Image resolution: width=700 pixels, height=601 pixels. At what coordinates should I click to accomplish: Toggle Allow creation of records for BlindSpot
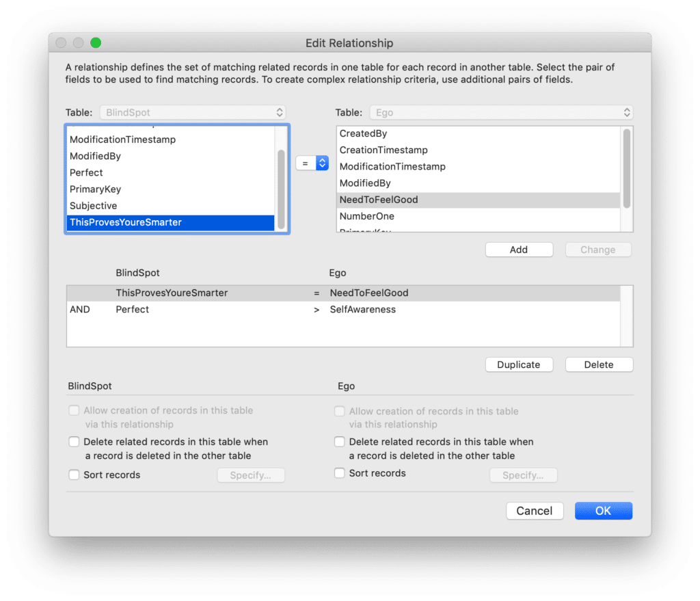(74, 410)
